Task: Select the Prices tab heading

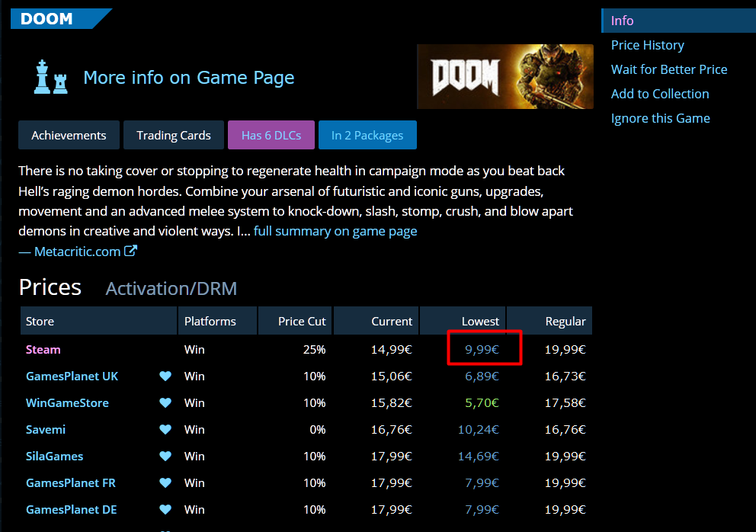Action: point(50,287)
